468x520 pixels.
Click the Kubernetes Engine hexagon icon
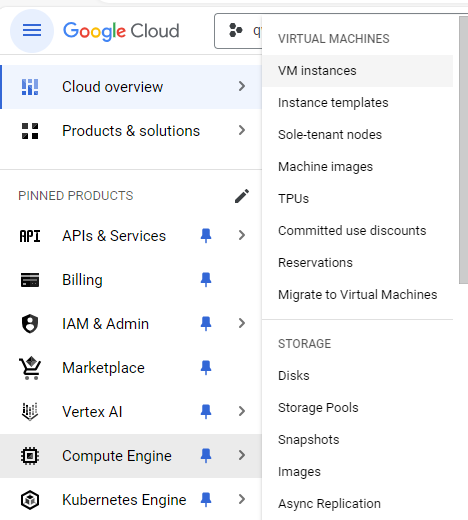[30, 500]
